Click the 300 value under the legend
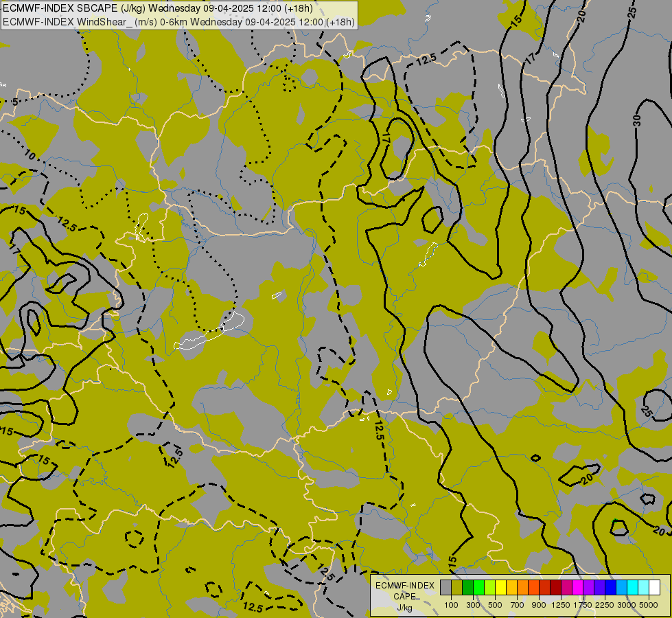 pos(473,605)
